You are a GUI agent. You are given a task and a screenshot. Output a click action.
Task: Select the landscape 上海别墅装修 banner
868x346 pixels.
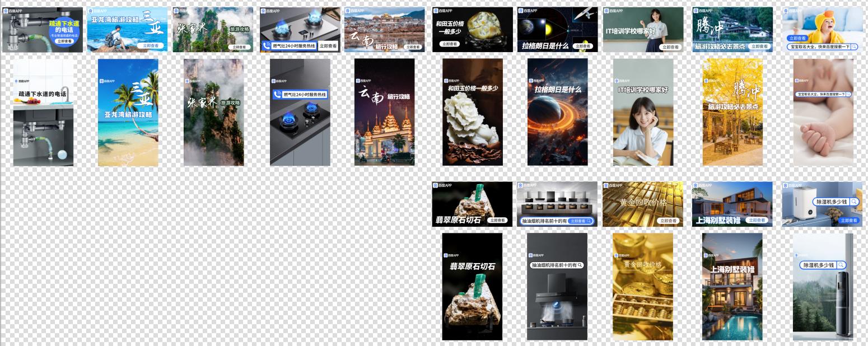click(732, 204)
